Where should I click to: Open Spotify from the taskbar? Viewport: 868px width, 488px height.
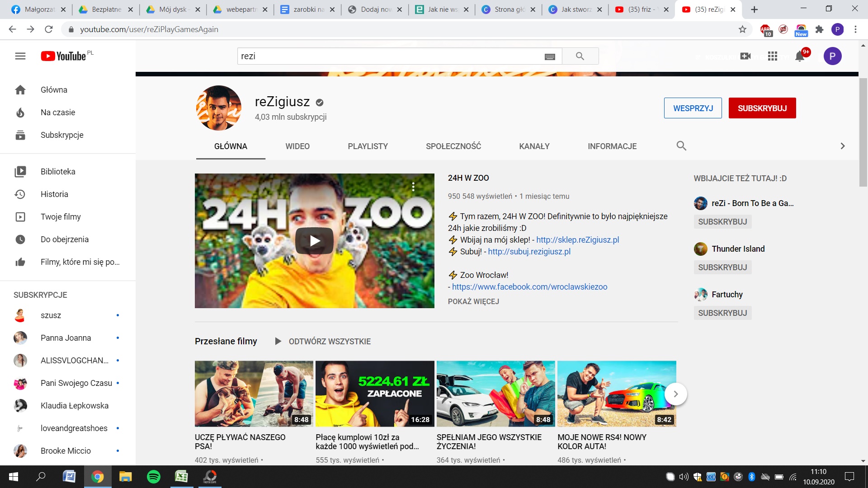154,477
